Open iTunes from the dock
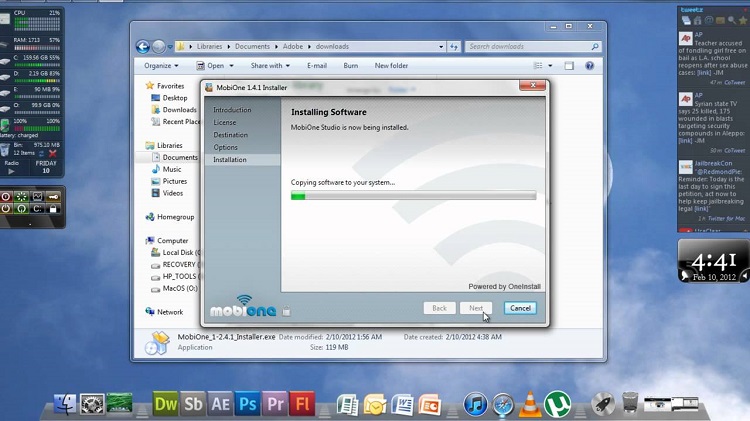The height and width of the screenshot is (421, 750). [x=476, y=405]
